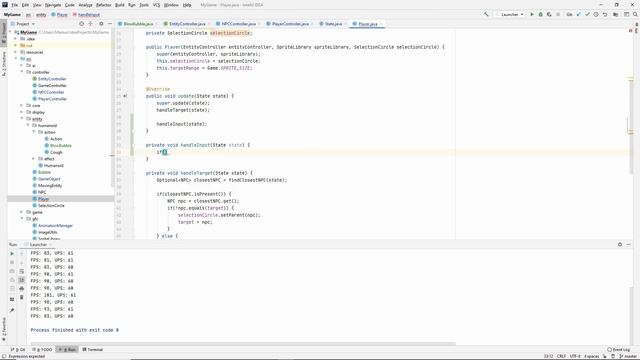Click the Search Everywhere magnifier icon

636,14
